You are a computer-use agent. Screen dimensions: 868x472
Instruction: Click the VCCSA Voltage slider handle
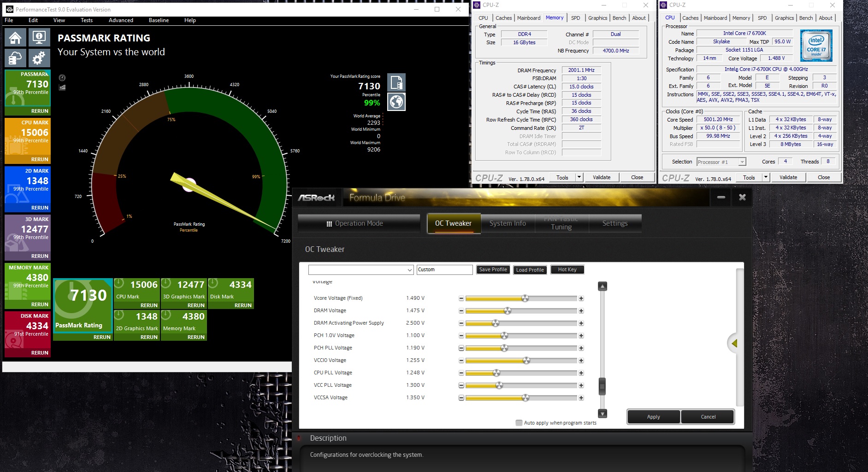526,398
